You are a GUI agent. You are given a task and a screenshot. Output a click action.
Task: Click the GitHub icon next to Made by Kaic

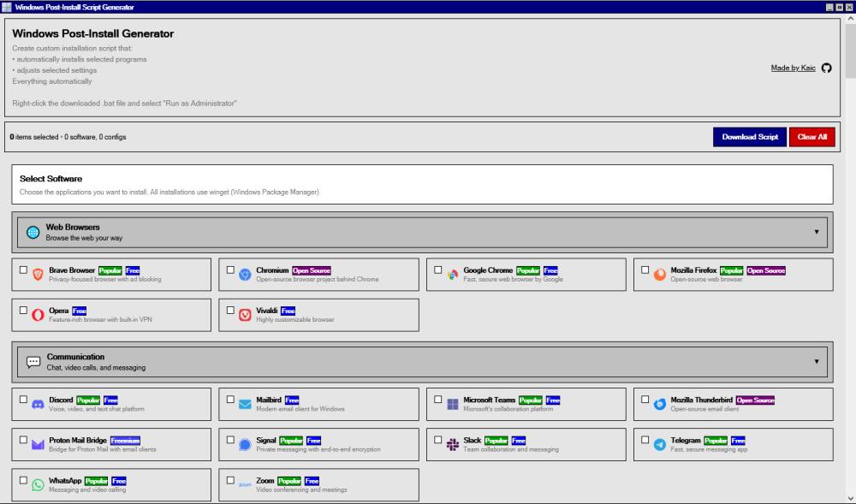826,68
